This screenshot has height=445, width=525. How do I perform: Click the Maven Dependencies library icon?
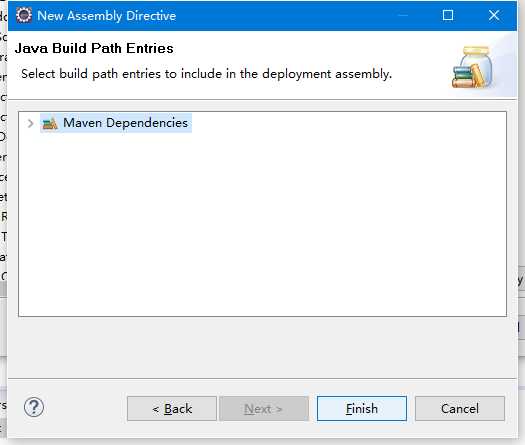pyautogui.click(x=50, y=124)
